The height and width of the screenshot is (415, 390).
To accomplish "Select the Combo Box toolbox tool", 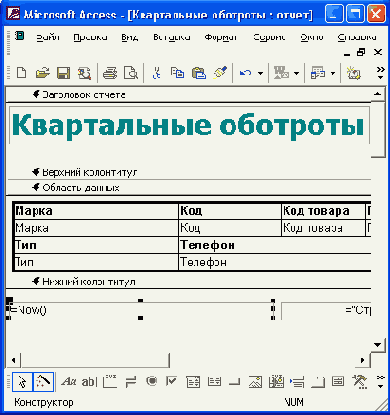I will click(193, 382).
